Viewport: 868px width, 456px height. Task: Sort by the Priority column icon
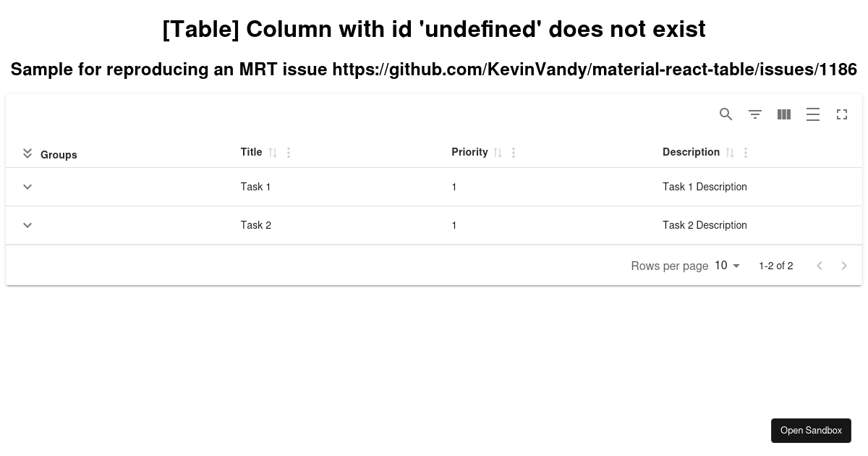click(x=498, y=153)
